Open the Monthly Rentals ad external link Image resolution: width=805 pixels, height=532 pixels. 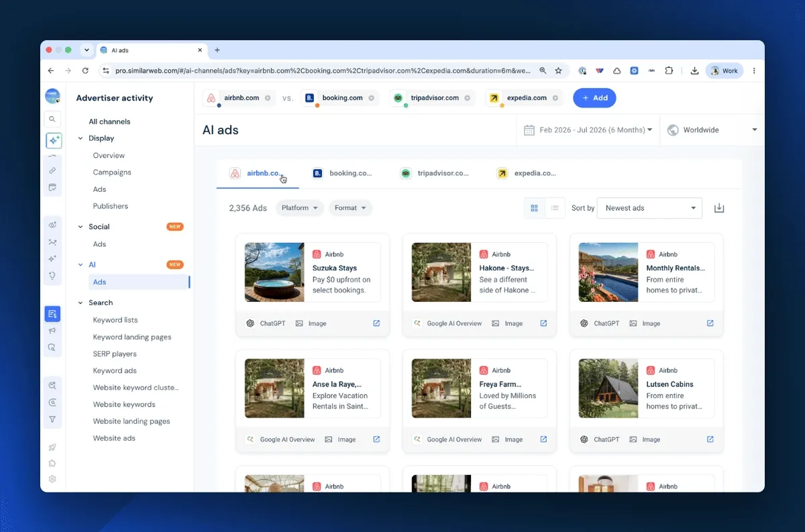pyautogui.click(x=710, y=323)
